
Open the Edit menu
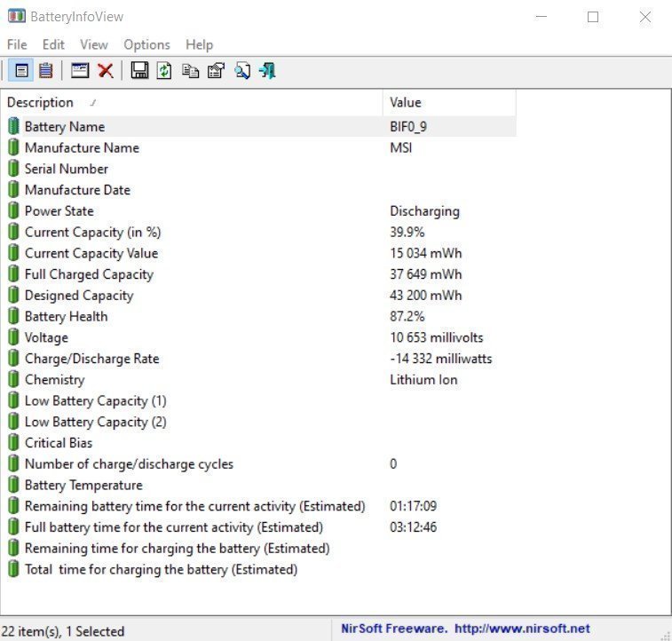[x=53, y=44]
